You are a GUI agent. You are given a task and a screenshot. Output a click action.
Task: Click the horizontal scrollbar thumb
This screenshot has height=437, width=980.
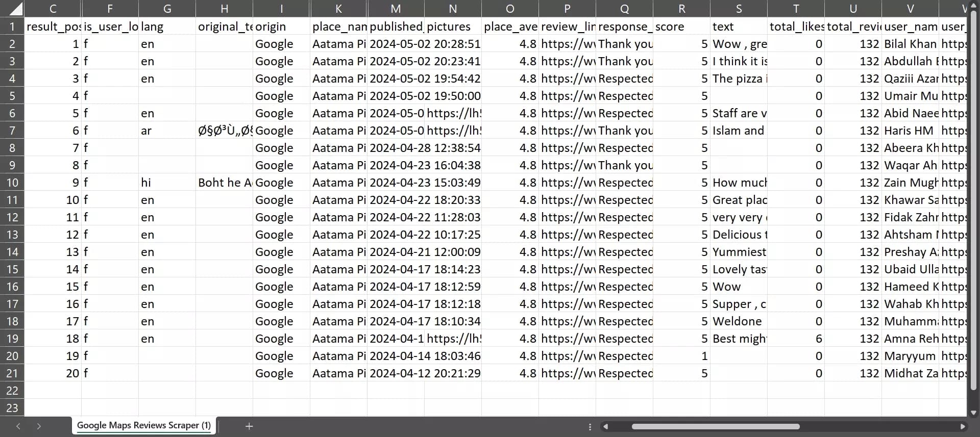click(x=716, y=426)
